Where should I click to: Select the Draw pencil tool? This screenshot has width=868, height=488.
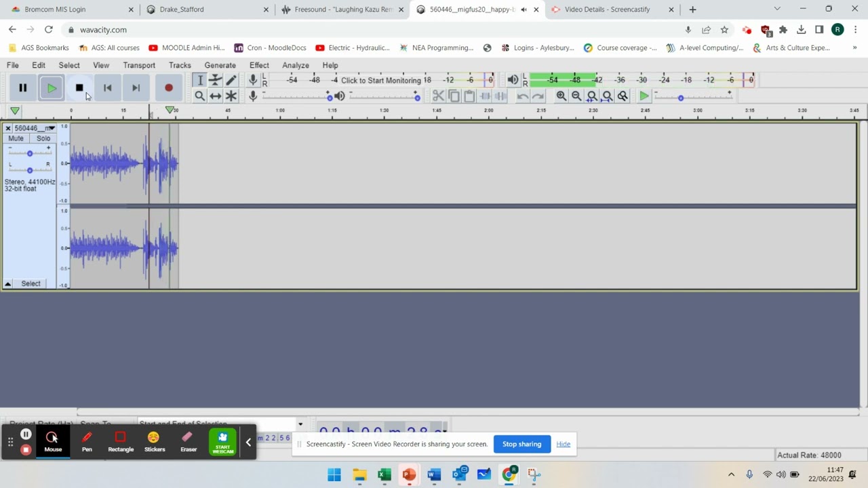231,80
